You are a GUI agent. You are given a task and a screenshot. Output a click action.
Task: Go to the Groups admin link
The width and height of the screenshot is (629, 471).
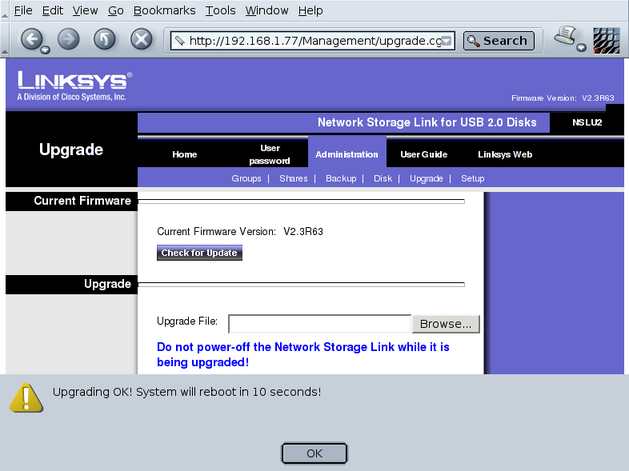click(246, 179)
